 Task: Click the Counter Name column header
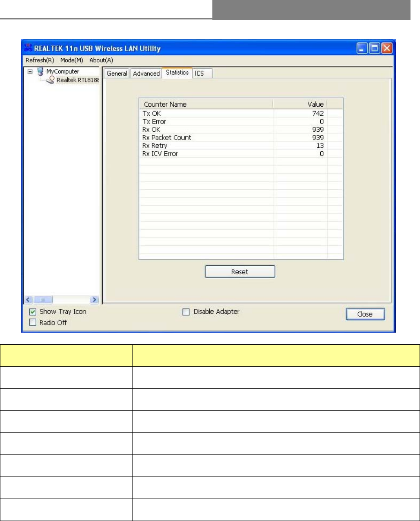click(x=206, y=104)
